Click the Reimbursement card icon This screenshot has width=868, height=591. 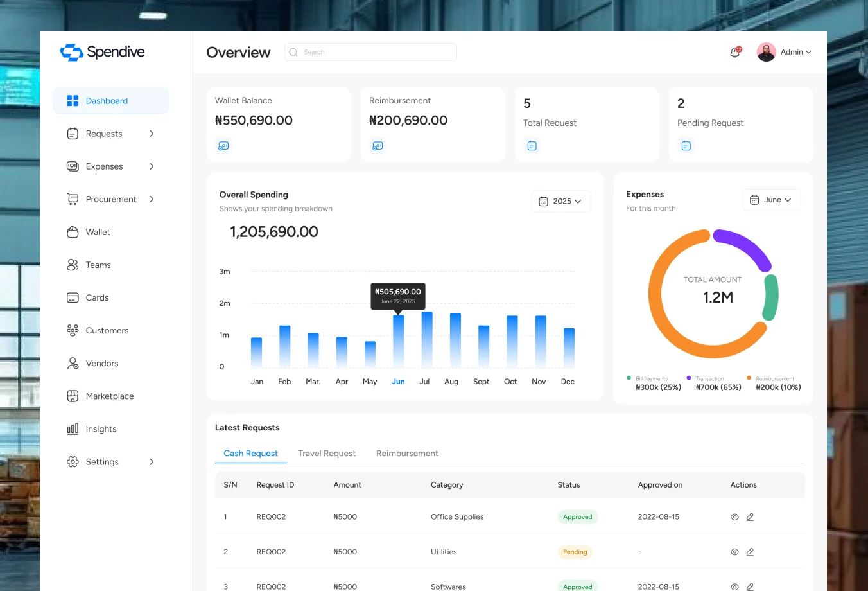click(x=378, y=146)
